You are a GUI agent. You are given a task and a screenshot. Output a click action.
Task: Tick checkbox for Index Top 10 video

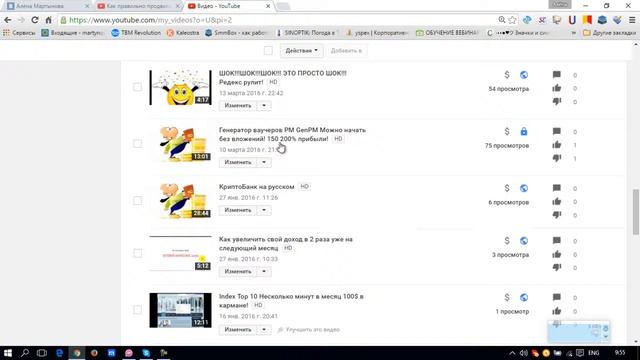[138, 310]
